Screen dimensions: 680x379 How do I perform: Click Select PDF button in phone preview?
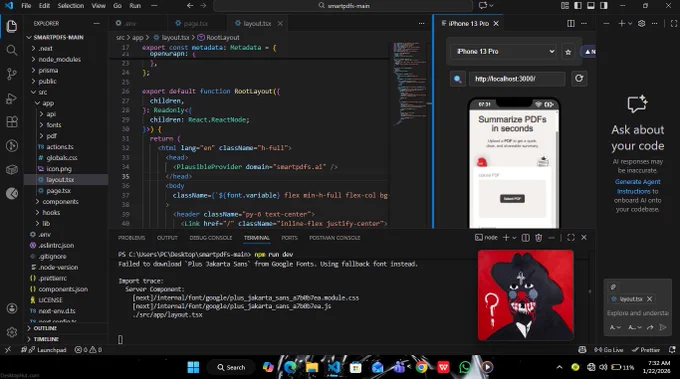pos(512,199)
